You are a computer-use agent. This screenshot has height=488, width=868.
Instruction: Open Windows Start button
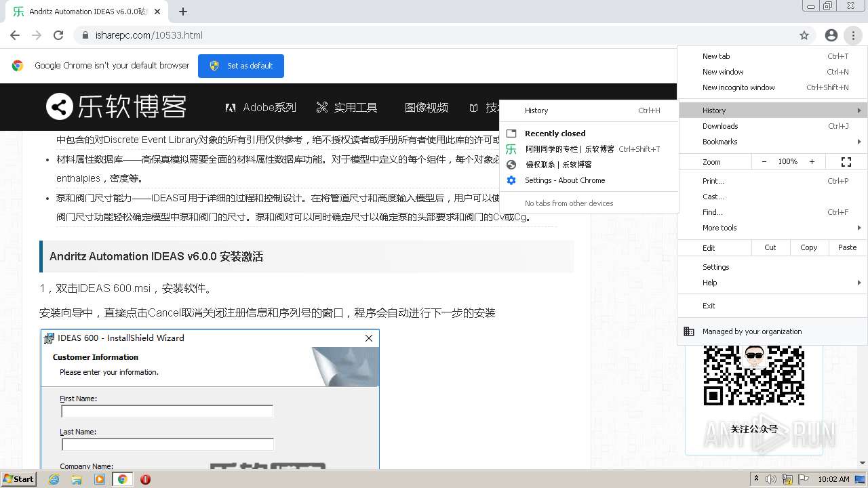pos(19,479)
